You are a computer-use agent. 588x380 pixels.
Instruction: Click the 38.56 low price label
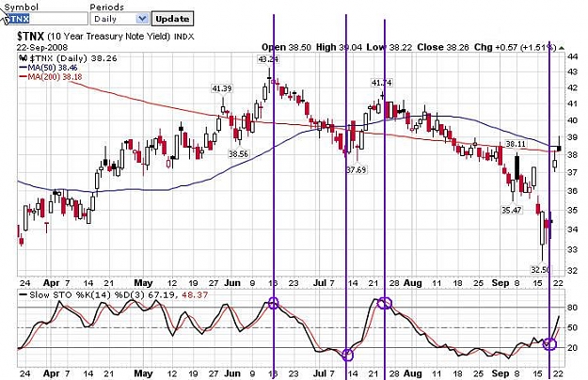[x=238, y=153]
